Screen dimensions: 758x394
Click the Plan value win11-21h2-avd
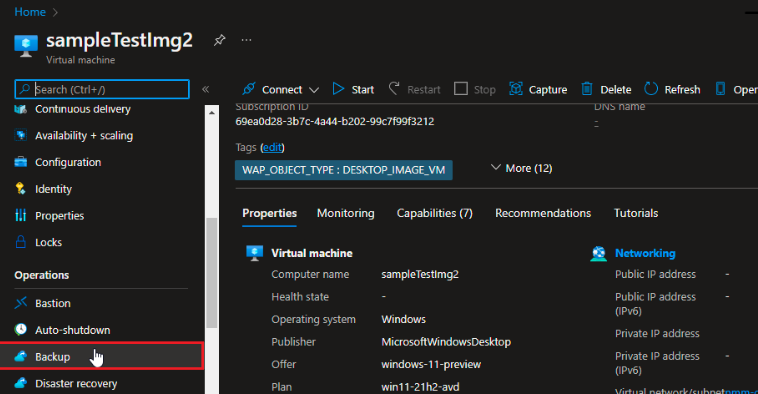click(x=420, y=387)
